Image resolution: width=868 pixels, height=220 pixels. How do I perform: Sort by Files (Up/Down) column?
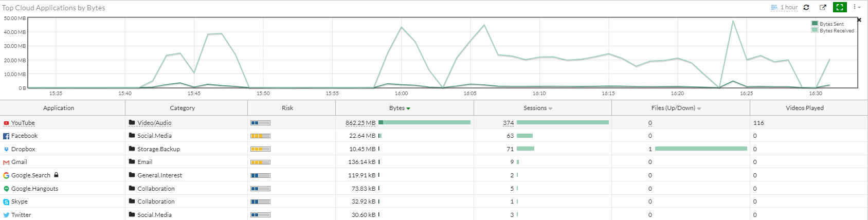click(676, 108)
